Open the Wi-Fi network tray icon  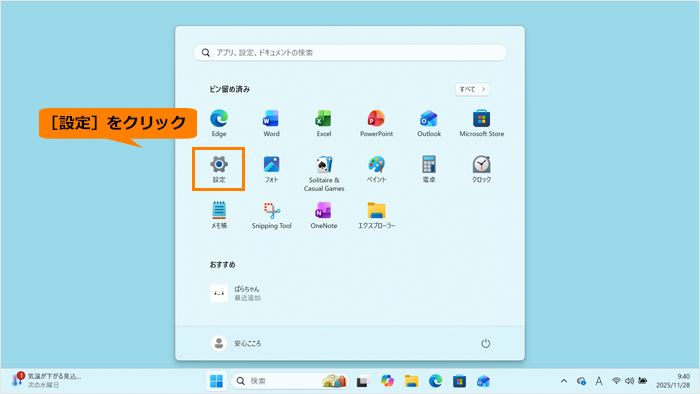point(616,381)
